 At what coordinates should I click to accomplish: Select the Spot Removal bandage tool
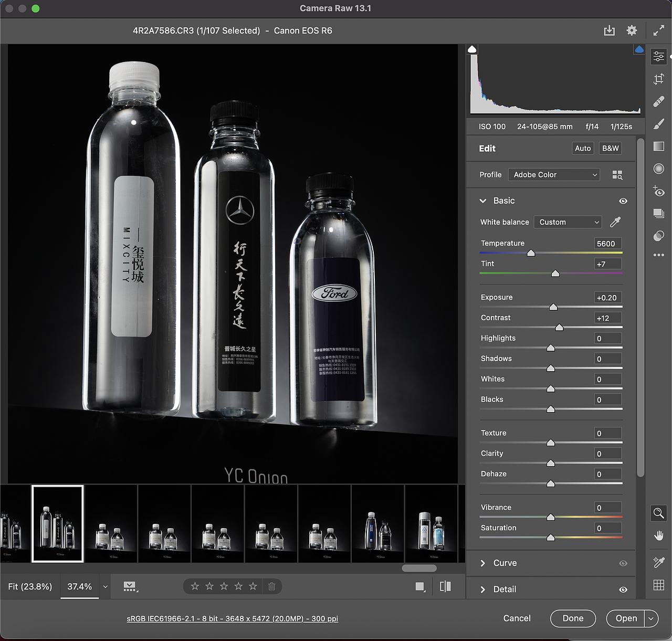659,101
